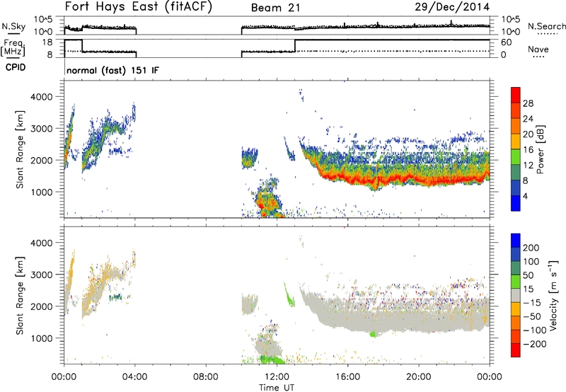This screenshot has height=392, width=566.
Task: Click the 'Fort Hays East (fitACF)' title
Action: [x=139, y=7]
